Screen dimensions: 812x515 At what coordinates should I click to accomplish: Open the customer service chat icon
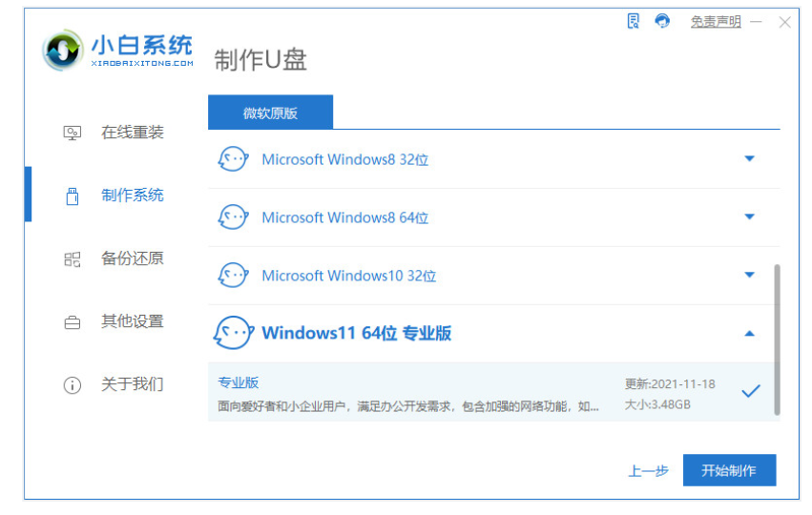pos(662,21)
